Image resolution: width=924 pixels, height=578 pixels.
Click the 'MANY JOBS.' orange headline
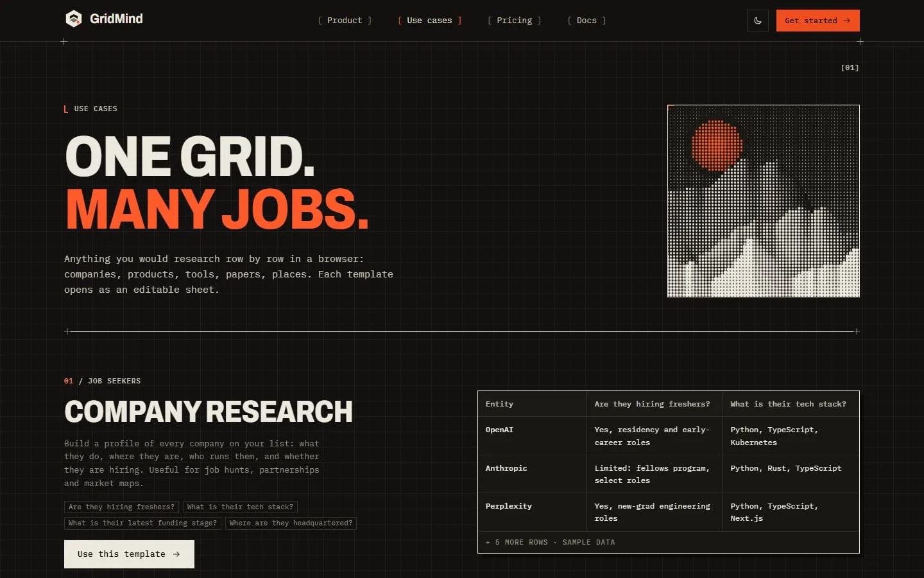[218, 209]
